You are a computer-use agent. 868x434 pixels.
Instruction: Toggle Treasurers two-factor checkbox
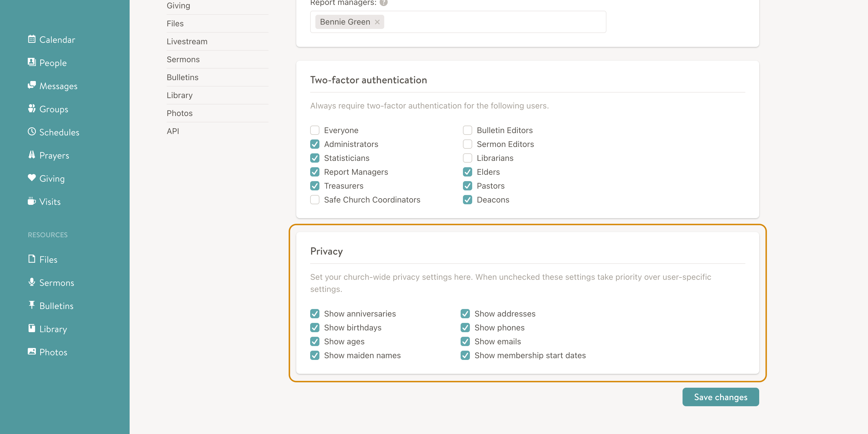coord(315,186)
